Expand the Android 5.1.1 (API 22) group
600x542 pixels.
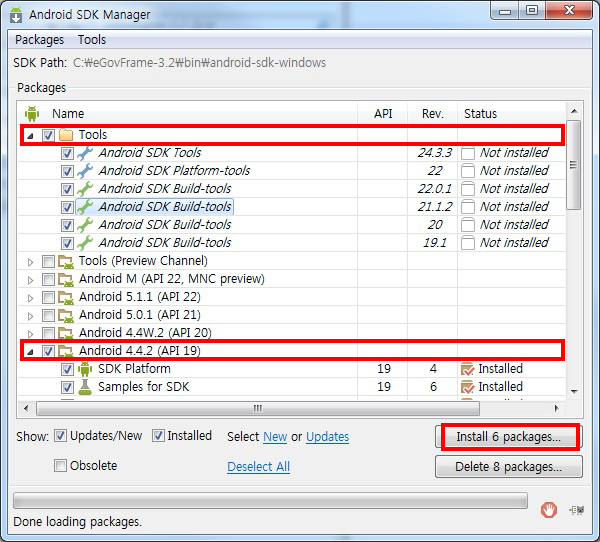(x=29, y=297)
